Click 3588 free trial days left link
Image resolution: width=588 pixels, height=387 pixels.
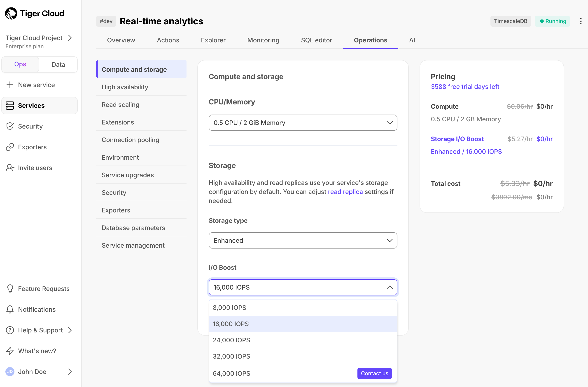[x=465, y=87]
